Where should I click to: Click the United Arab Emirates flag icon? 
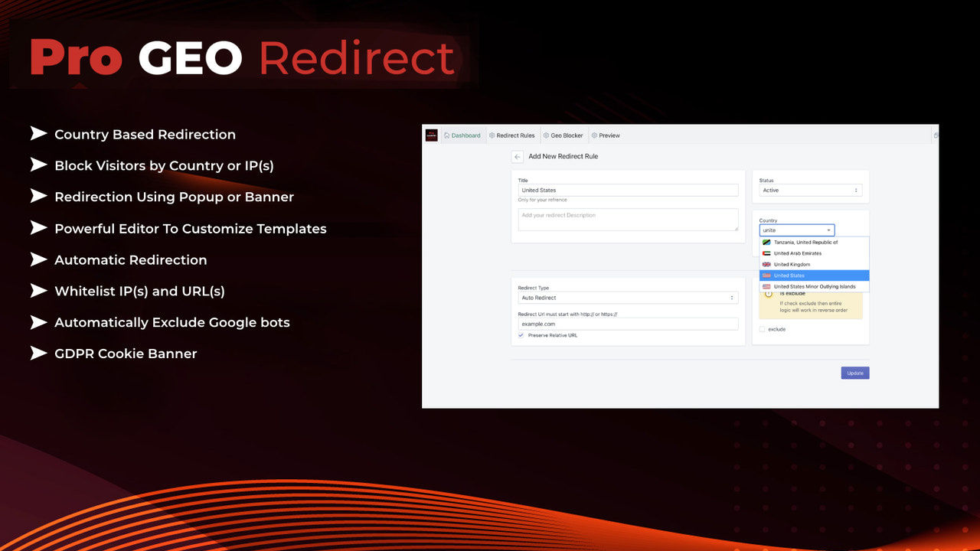point(766,253)
